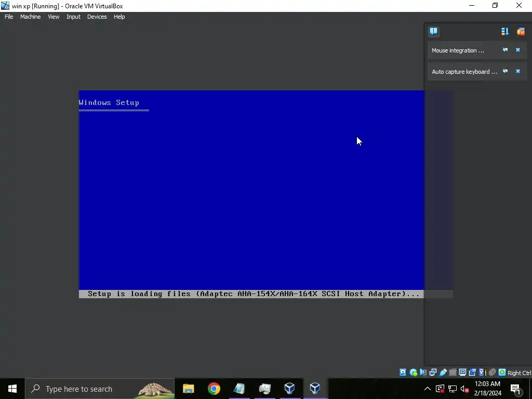Switch to the first VirtualBox taskbar window

[x=290, y=389]
